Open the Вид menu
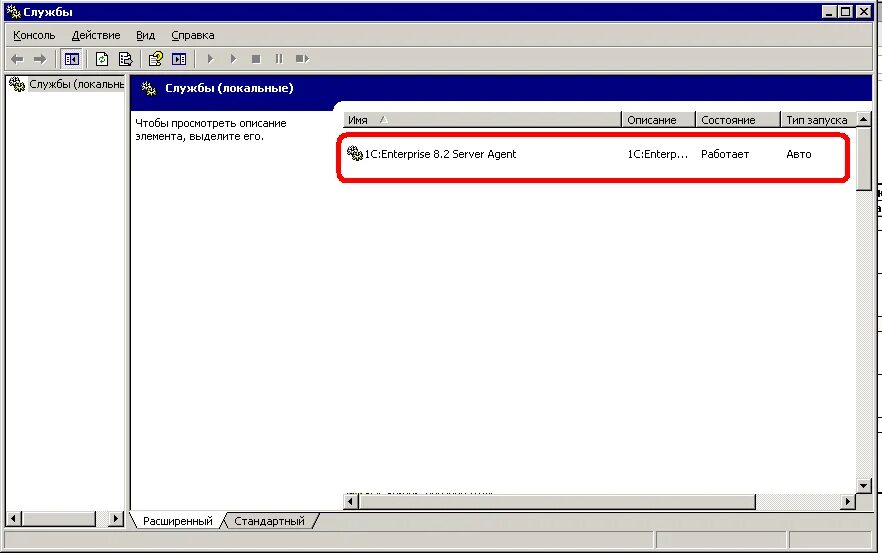The width and height of the screenshot is (882, 553). (x=146, y=35)
